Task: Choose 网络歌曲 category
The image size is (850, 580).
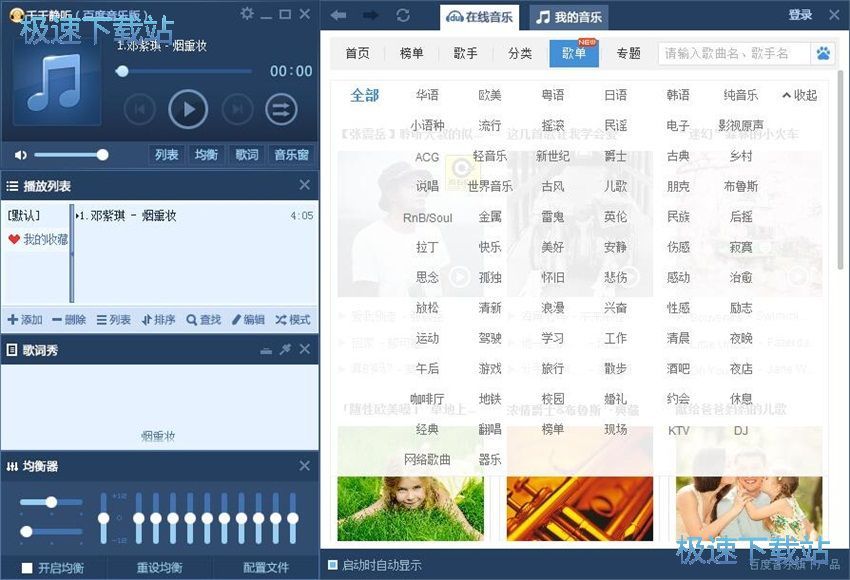Action: coord(427,460)
